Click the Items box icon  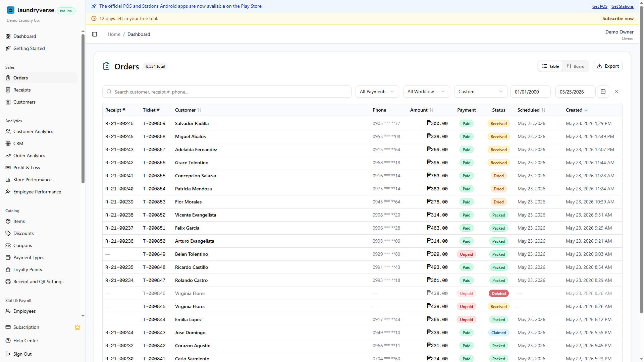[8, 221]
